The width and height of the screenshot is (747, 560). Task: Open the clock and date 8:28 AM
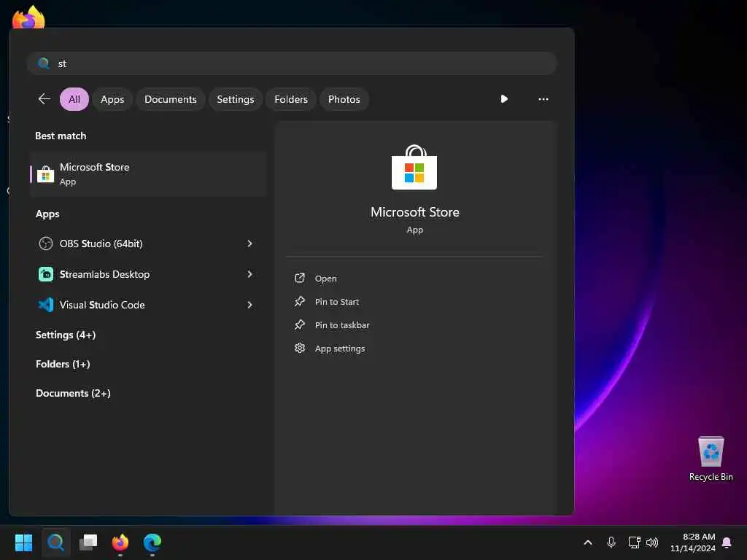(x=693, y=542)
